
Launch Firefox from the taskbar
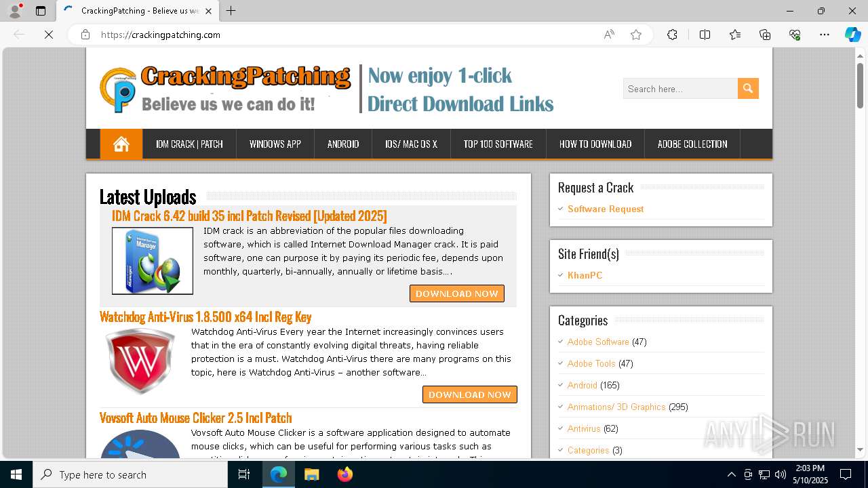345,474
